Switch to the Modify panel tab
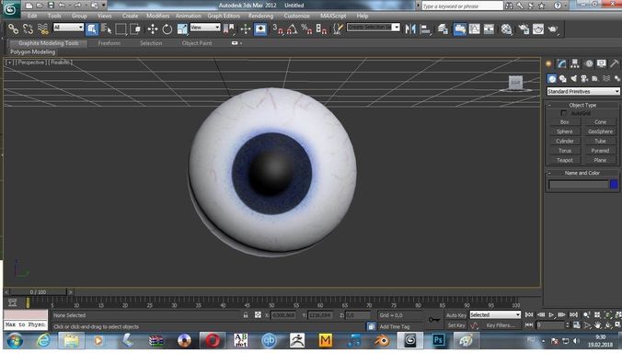 click(x=561, y=63)
